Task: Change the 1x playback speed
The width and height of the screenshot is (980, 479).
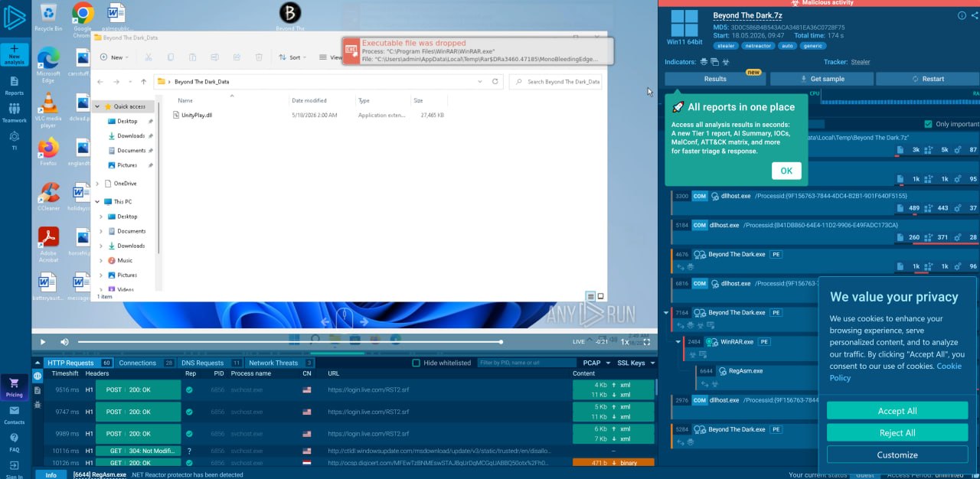Action: point(625,342)
